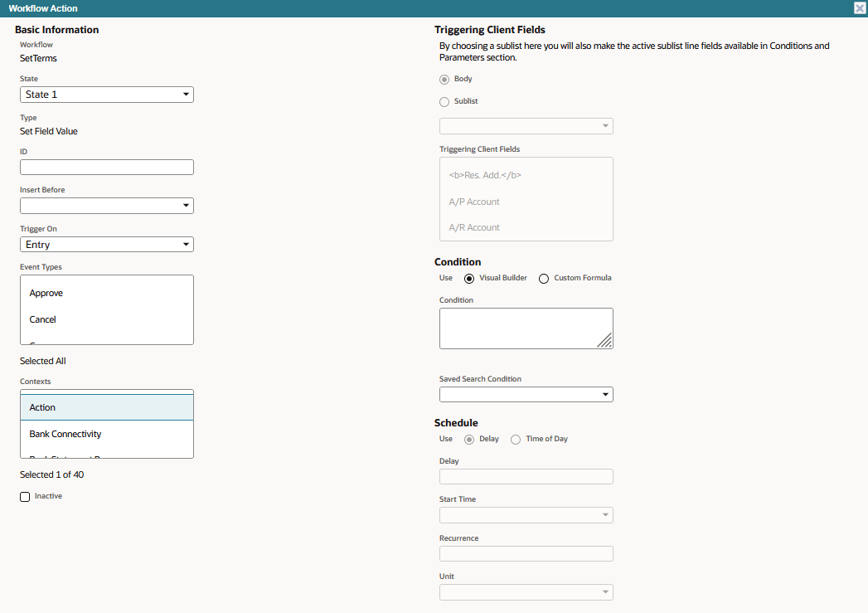Image resolution: width=868 pixels, height=613 pixels.
Task: Select the Sublist radio button
Action: point(444,102)
